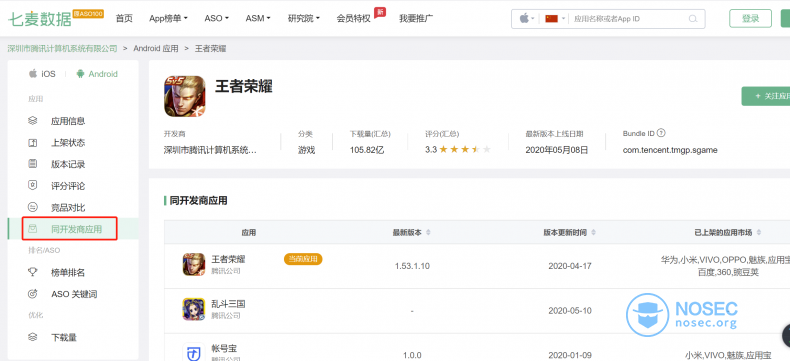Click the 应用信息 sidebar icon
Screen dimensions: 790x361
pos(33,121)
